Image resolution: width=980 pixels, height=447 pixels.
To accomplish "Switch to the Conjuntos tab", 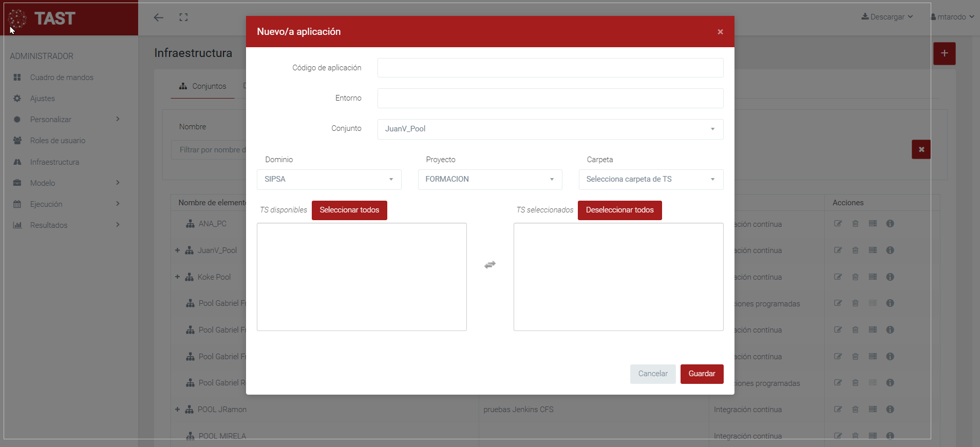I will click(203, 86).
